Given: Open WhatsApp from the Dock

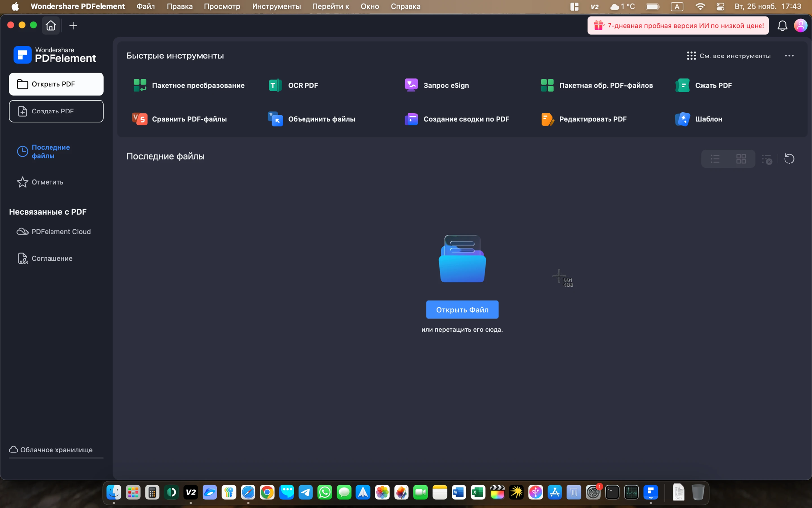Looking at the screenshot, I should coord(325,492).
